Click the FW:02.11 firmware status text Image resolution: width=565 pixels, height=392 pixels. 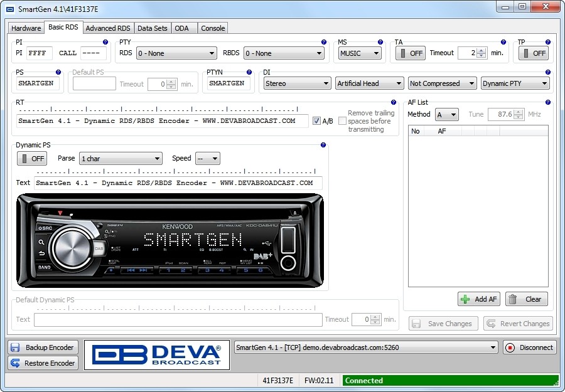tap(319, 381)
